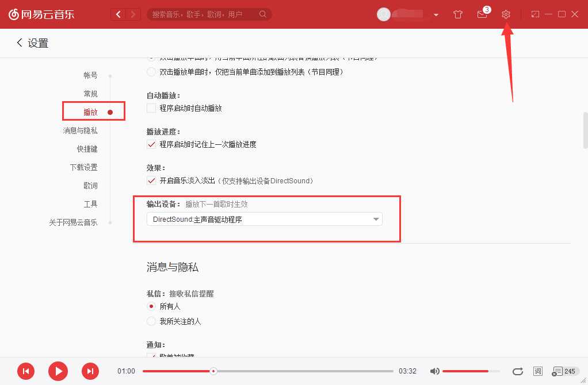Change the loop playback mode icon
Image resolution: width=588 pixels, height=385 pixels.
click(517, 371)
